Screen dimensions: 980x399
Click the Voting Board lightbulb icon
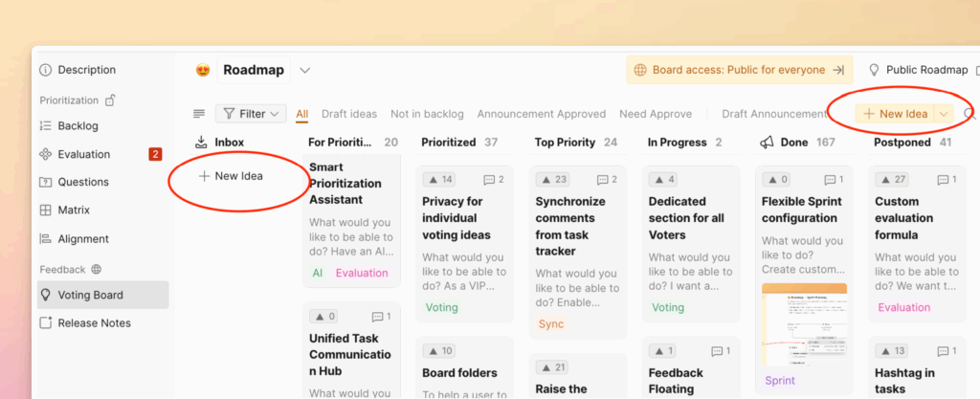[x=45, y=295]
